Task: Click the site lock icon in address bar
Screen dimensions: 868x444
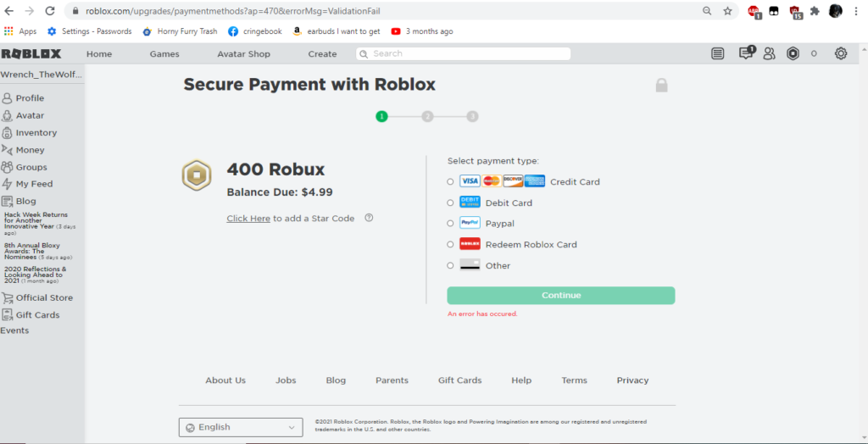Action: click(x=75, y=11)
